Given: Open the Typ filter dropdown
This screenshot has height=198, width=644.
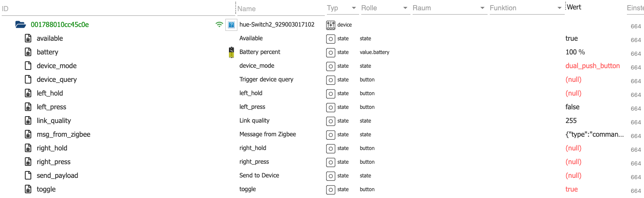Looking at the screenshot, I should 354,8.
